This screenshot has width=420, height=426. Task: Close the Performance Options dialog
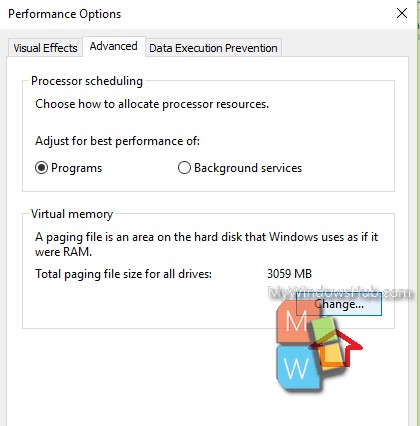click(x=402, y=13)
